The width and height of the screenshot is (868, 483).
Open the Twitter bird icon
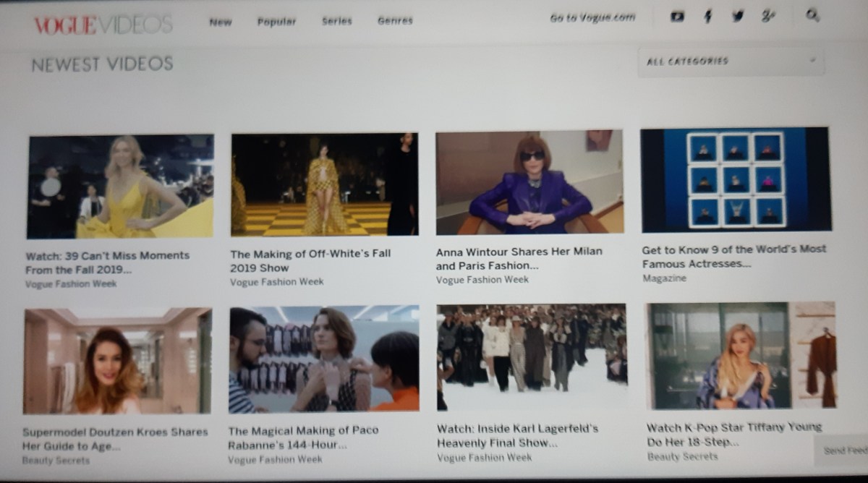(737, 17)
